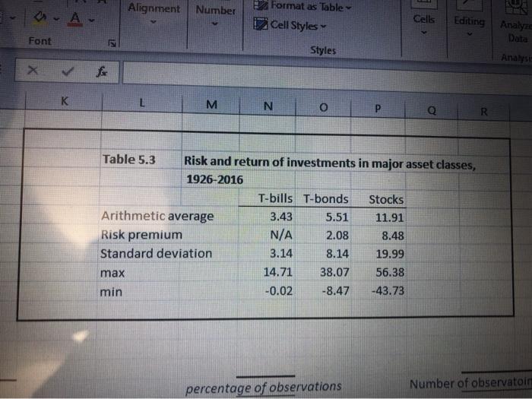Open Format as Table menu
The image size is (532, 399).
302,6
